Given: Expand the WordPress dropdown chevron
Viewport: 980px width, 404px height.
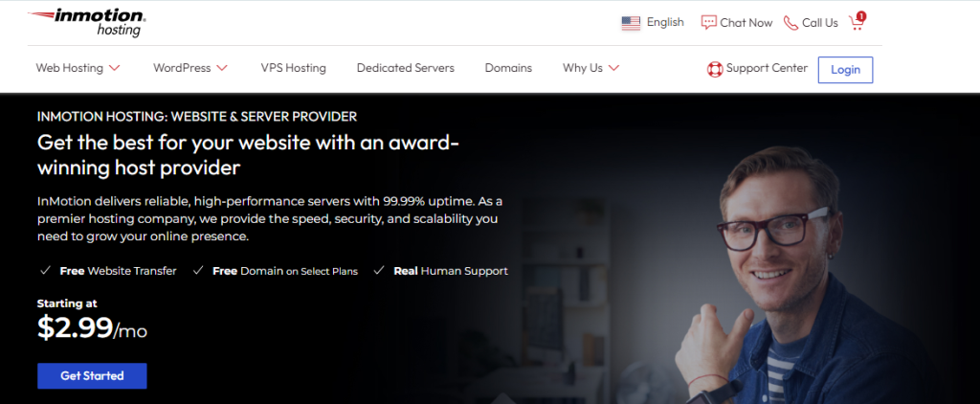Looking at the screenshot, I should pyautogui.click(x=222, y=68).
